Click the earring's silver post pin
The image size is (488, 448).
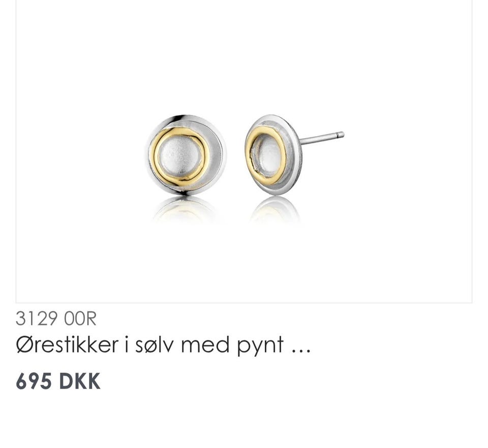(322, 138)
